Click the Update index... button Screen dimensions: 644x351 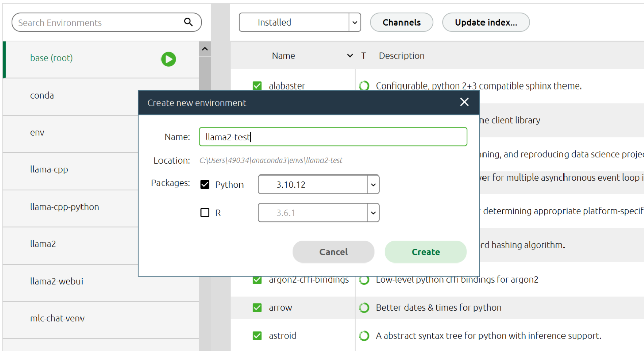point(486,22)
